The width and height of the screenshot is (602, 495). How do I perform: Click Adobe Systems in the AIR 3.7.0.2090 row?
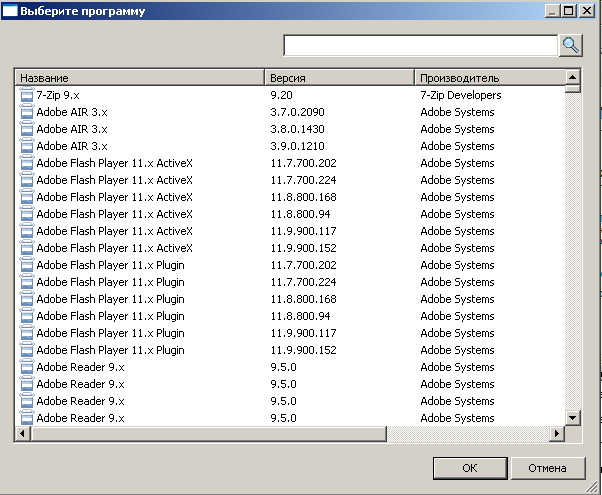coord(457,112)
